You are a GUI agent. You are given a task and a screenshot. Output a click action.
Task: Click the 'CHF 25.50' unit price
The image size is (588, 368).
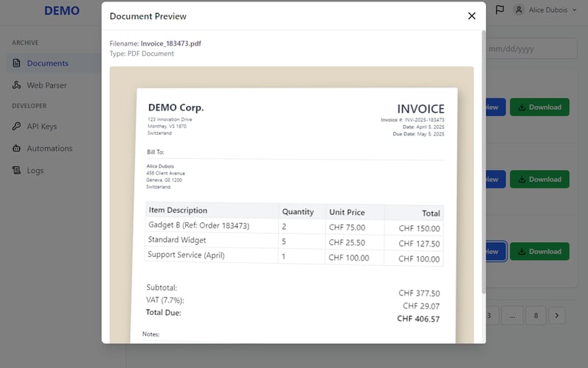(x=346, y=243)
